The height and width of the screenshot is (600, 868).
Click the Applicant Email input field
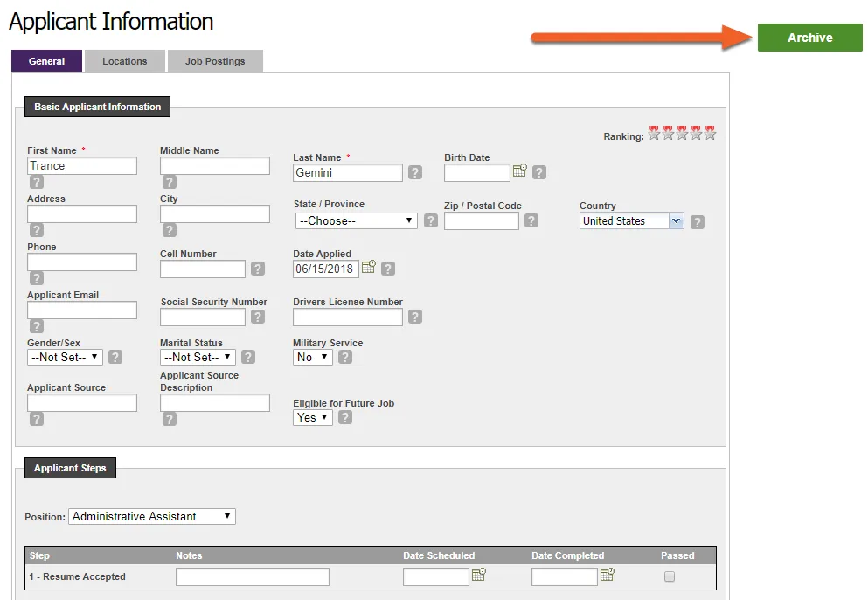point(82,310)
